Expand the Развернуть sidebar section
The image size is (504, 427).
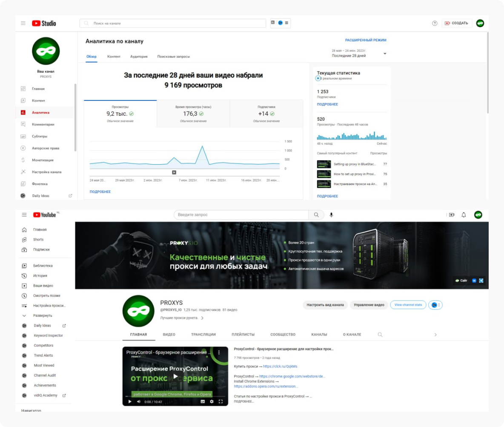pyautogui.click(x=45, y=316)
